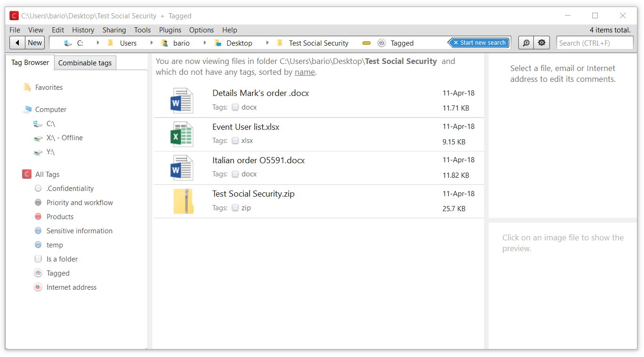This screenshot has width=644, height=357.
Task: Toggle xlsx tag checkbox for Event User list
Action: (235, 141)
